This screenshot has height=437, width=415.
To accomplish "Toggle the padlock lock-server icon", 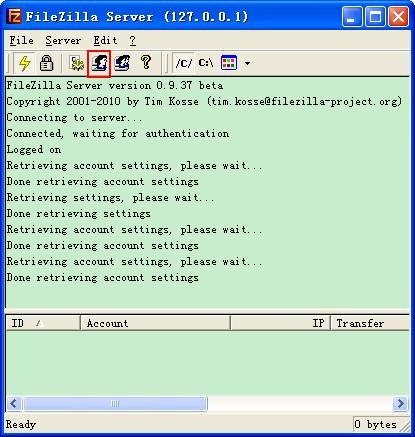I will click(46, 63).
